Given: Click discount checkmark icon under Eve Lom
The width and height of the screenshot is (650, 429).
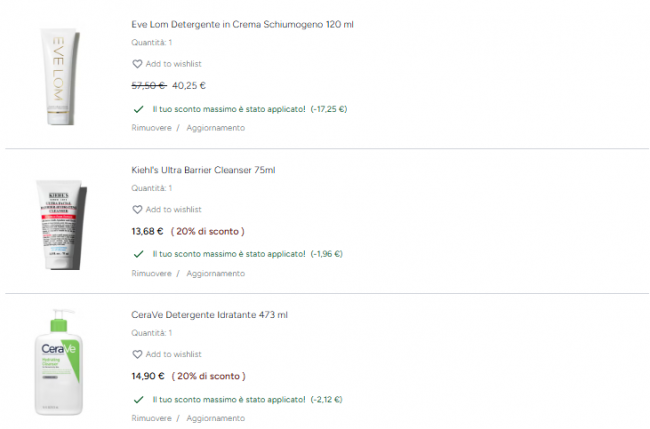Looking at the screenshot, I should tap(137, 108).
